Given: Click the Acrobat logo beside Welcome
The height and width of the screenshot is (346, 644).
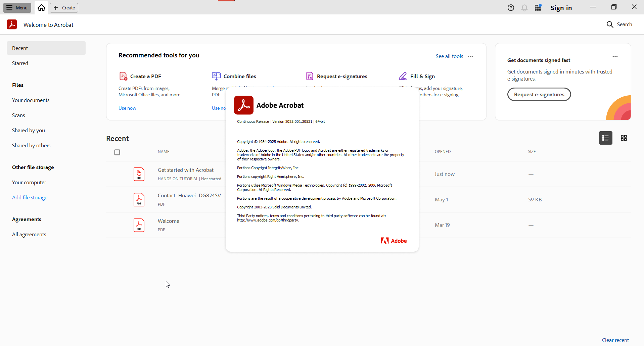Looking at the screenshot, I should pos(12,24).
